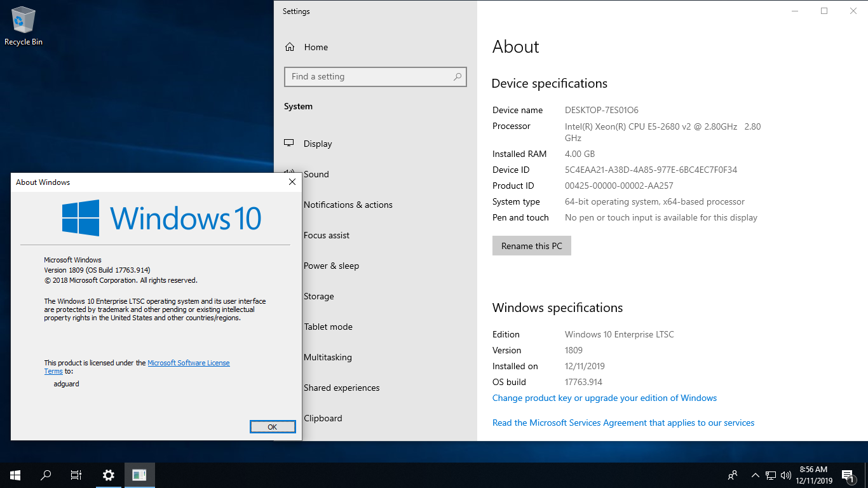Click the Rename this PC button
The width and height of the screenshot is (868, 488).
(532, 246)
